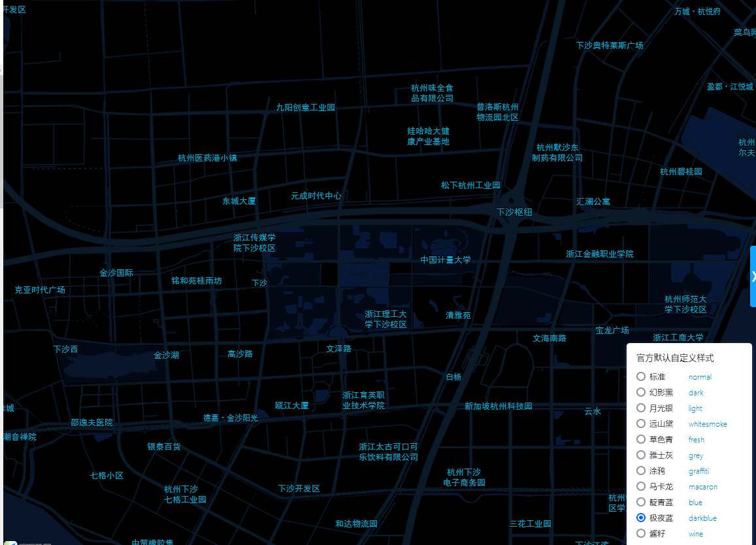Image resolution: width=756 pixels, height=545 pixels.
Task: Expand the blue side panel arrow
Action: (x=753, y=276)
